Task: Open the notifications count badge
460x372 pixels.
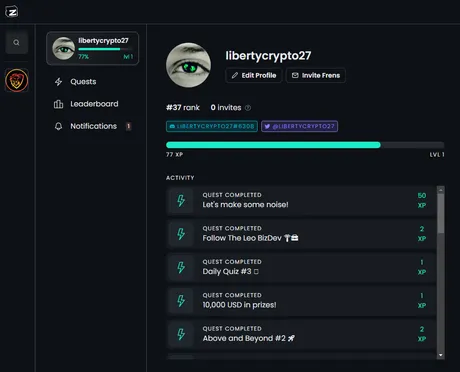Action: [x=128, y=126]
